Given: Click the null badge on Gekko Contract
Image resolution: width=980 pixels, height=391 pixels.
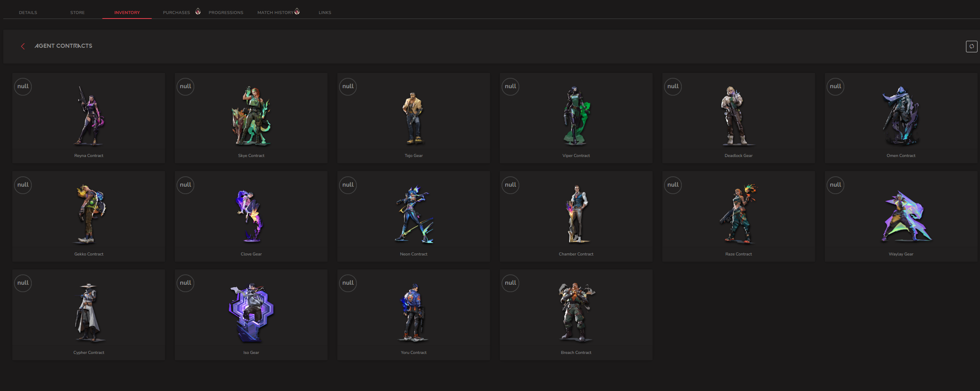Looking at the screenshot, I should (23, 185).
